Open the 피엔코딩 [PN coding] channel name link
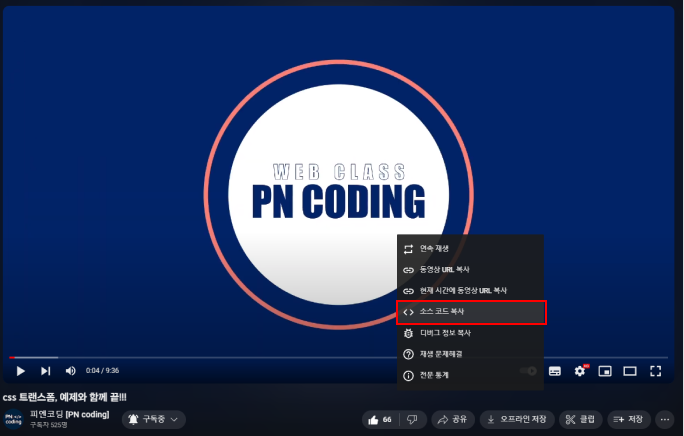Image resolution: width=684 pixels, height=436 pixels. (x=69, y=414)
